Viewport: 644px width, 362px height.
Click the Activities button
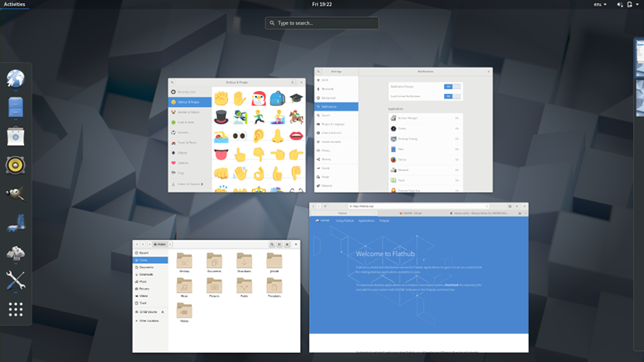[14, 5]
